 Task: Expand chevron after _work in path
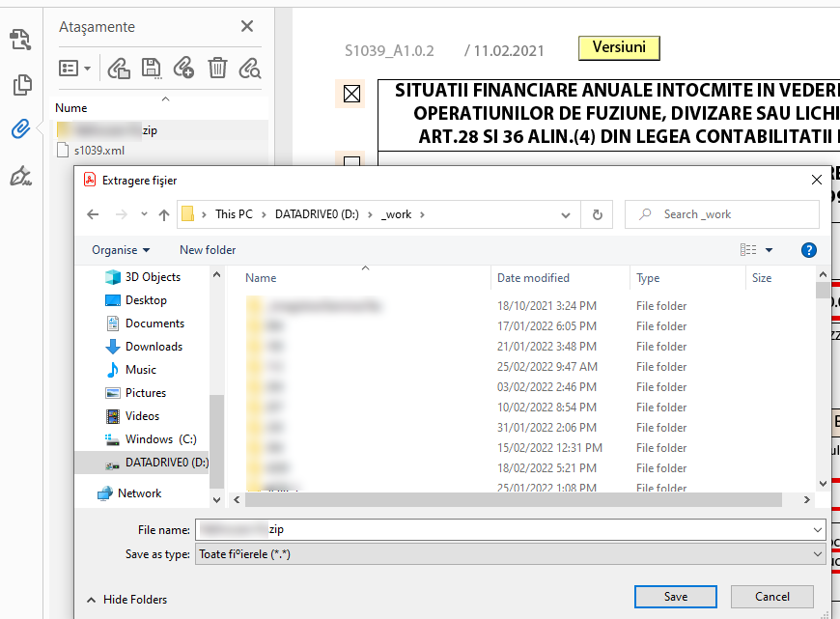[422, 214]
